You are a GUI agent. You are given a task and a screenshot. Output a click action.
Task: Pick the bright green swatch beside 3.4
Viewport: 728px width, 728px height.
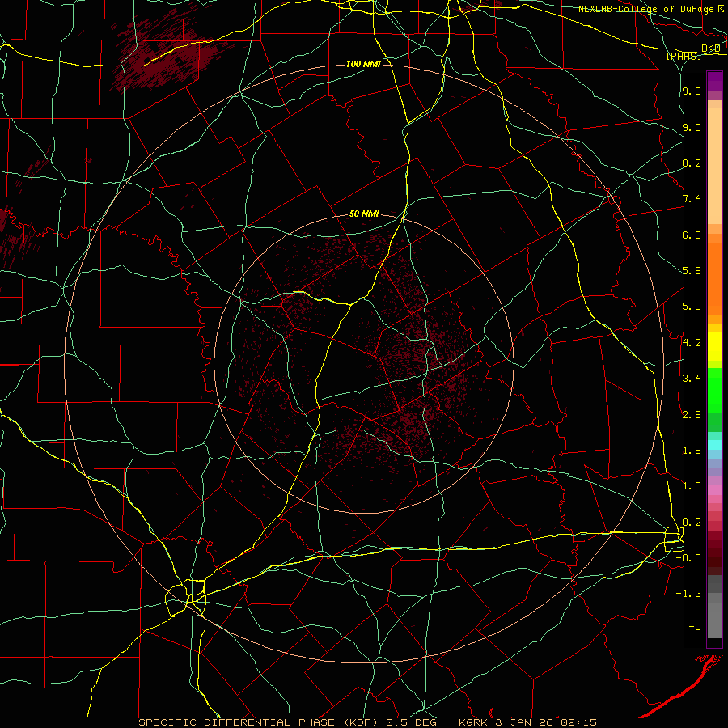point(714,390)
